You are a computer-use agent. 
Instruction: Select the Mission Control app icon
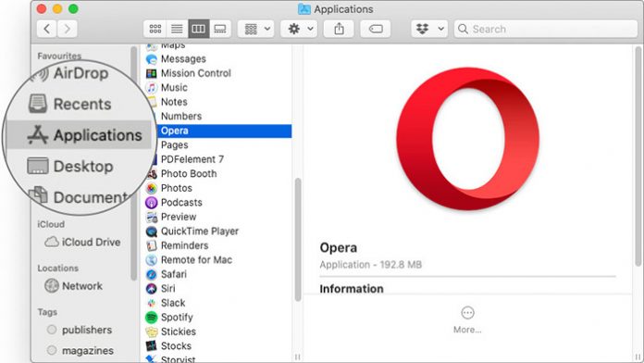coord(152,73)
